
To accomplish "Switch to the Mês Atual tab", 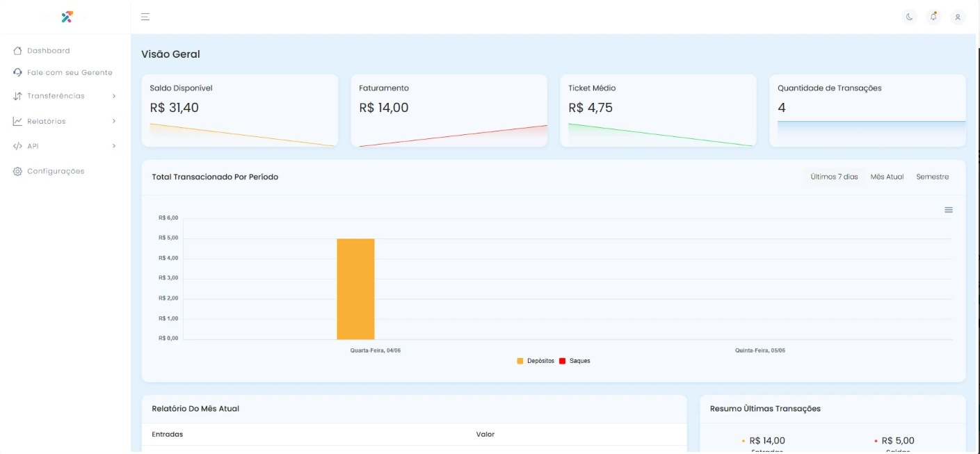I will (x=887, y=177).
